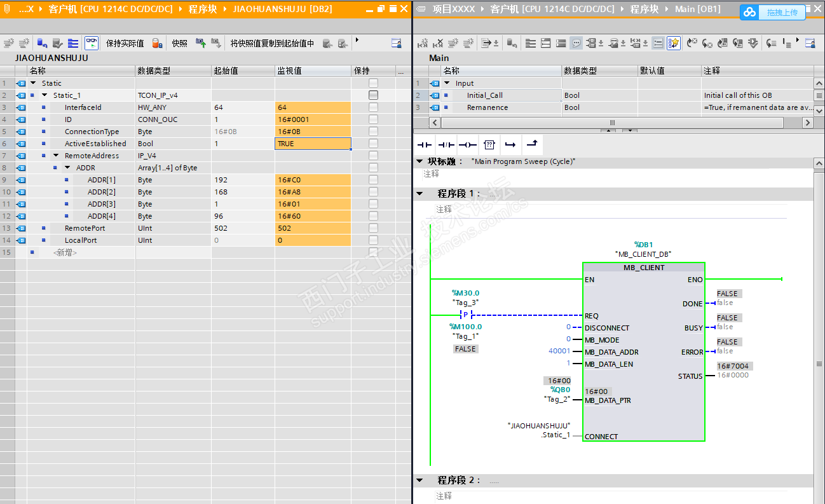
Task: Collapse the Static_1 tree node
Action: [44, 95]
